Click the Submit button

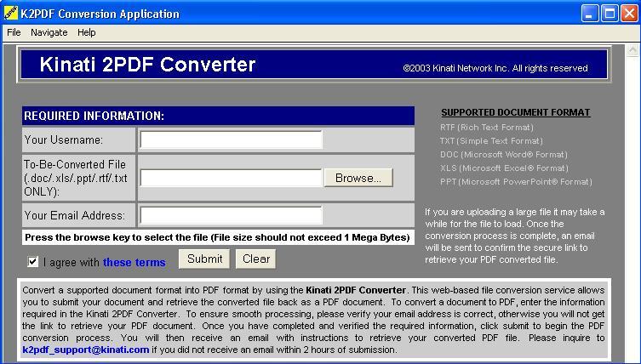point(204,259)
